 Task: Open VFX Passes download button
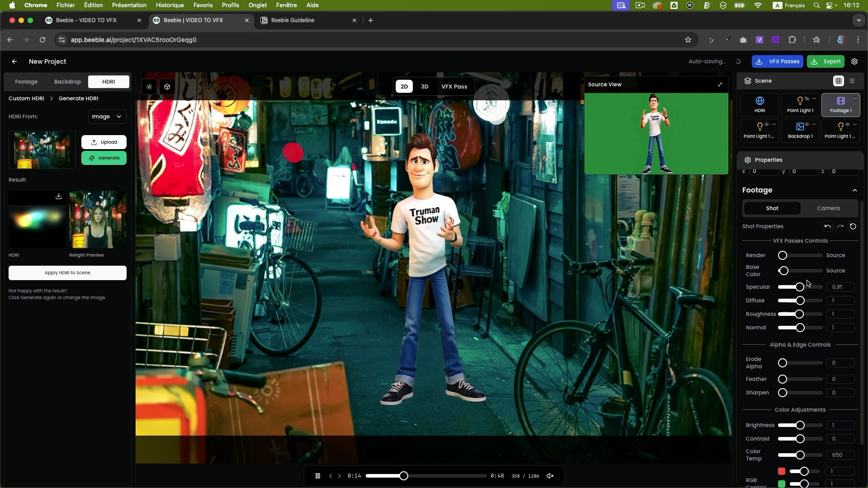pos(778,61)
